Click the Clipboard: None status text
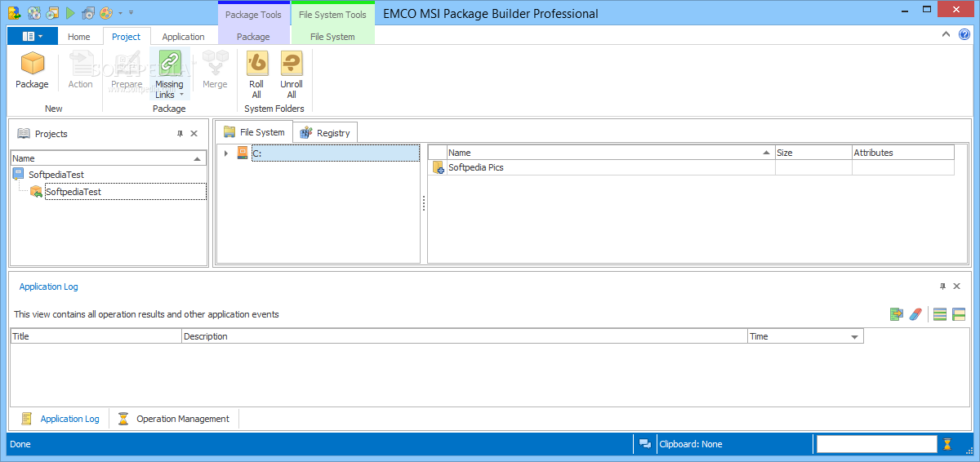 pos(691,444)
